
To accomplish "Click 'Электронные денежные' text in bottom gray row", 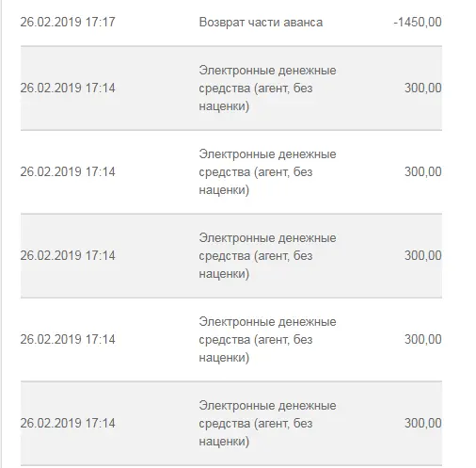I will 267,406.
